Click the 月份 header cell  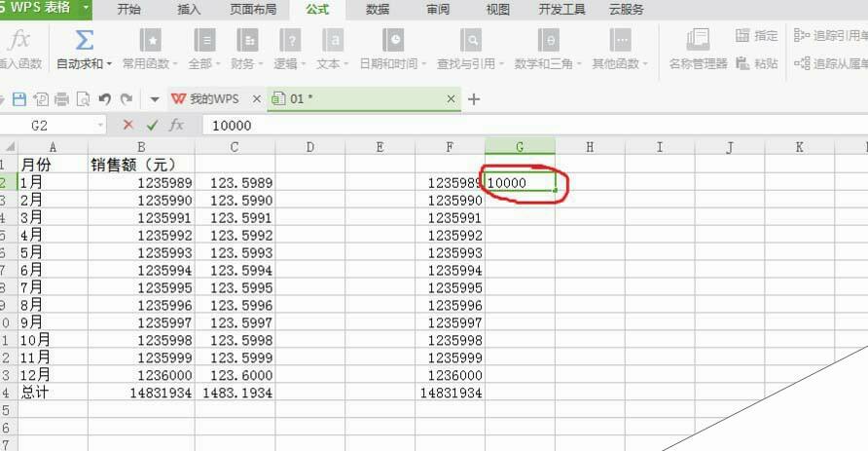coord(54,165)
